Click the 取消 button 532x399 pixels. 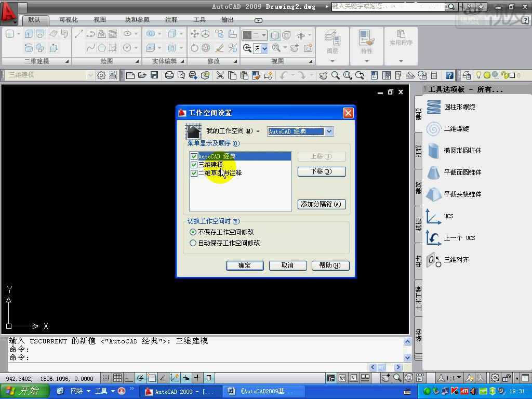click(x=288, y=265)
